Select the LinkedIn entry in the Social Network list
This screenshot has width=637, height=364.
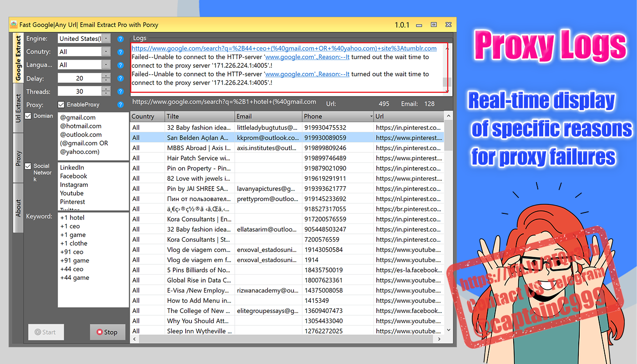pyautogui.click(x=73, y=167)
